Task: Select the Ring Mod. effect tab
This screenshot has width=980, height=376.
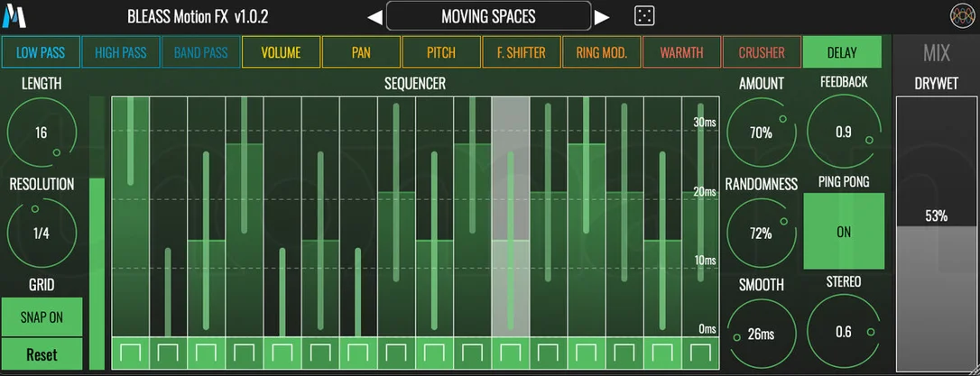Action: pos(601,51)
